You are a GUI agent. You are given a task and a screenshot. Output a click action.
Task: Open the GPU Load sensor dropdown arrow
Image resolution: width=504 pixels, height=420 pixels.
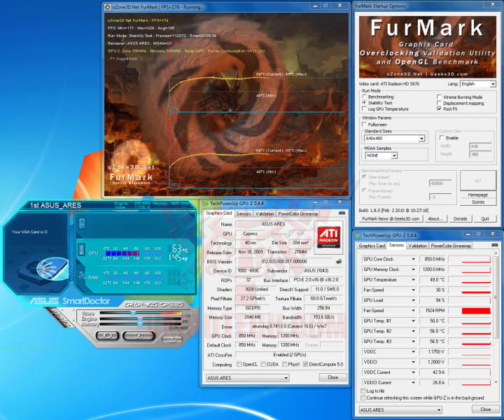pyautogui.click(x=413, y=300)
